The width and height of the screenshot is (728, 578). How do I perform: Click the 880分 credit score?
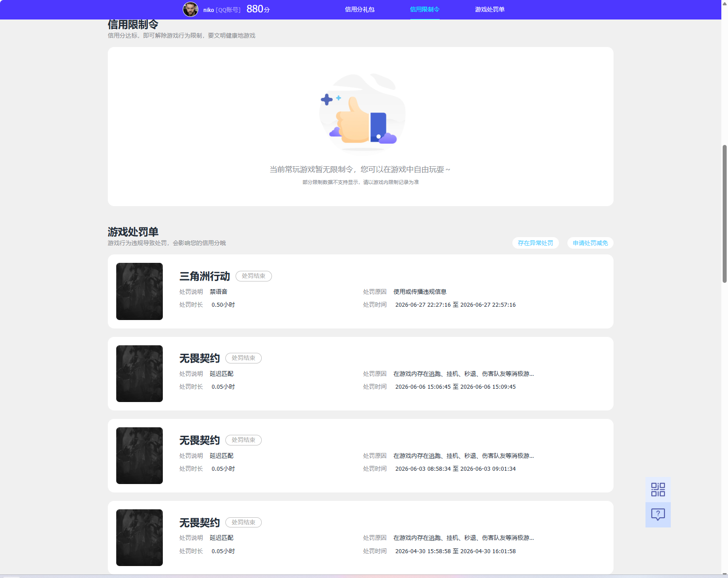(x=258, y=9)
